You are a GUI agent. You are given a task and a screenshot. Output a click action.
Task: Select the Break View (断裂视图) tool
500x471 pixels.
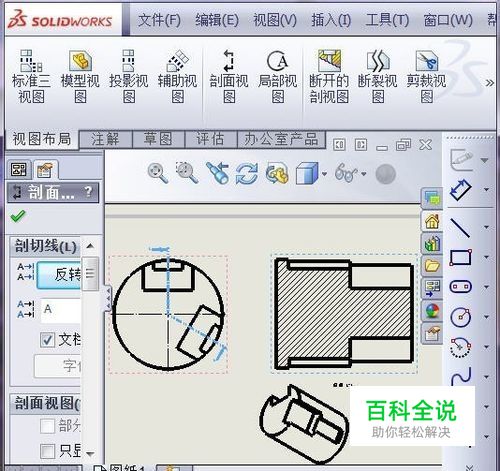tap(377, 76)
